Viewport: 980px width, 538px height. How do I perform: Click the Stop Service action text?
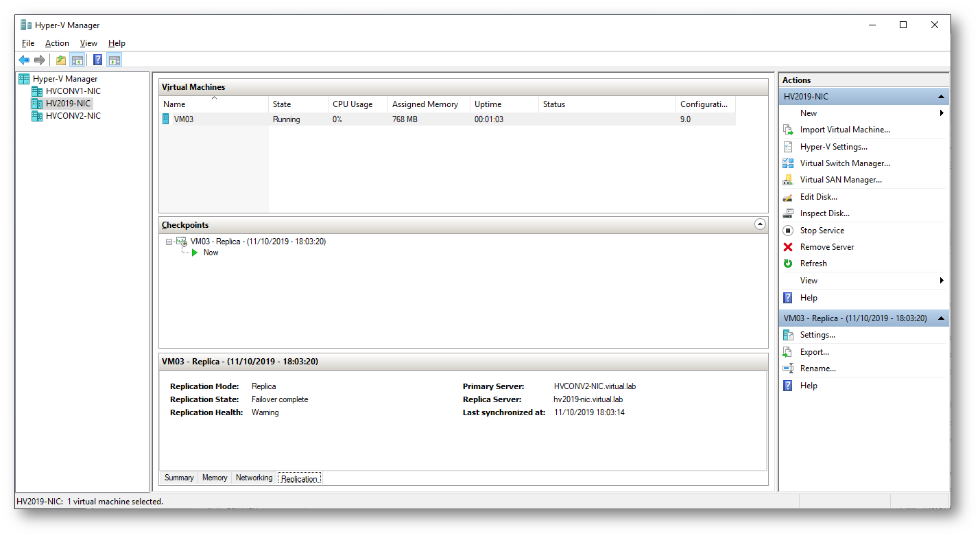pyautogui.click(x=822, y=231)
